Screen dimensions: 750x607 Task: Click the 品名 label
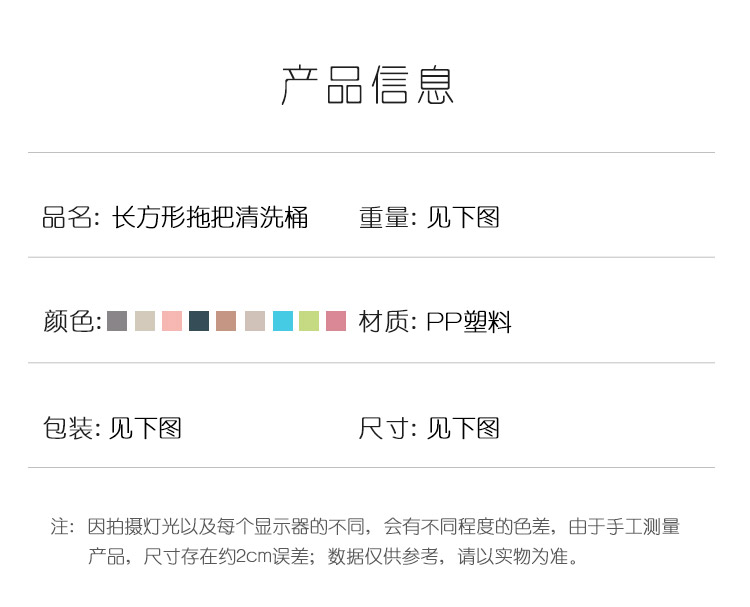click(x=67, y=217)
